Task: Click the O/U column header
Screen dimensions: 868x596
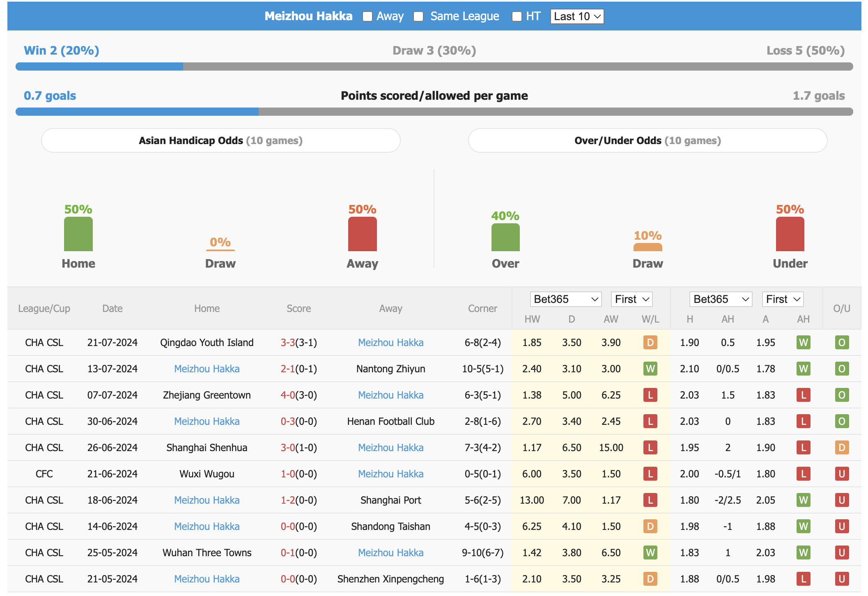Action: (841, 308)
